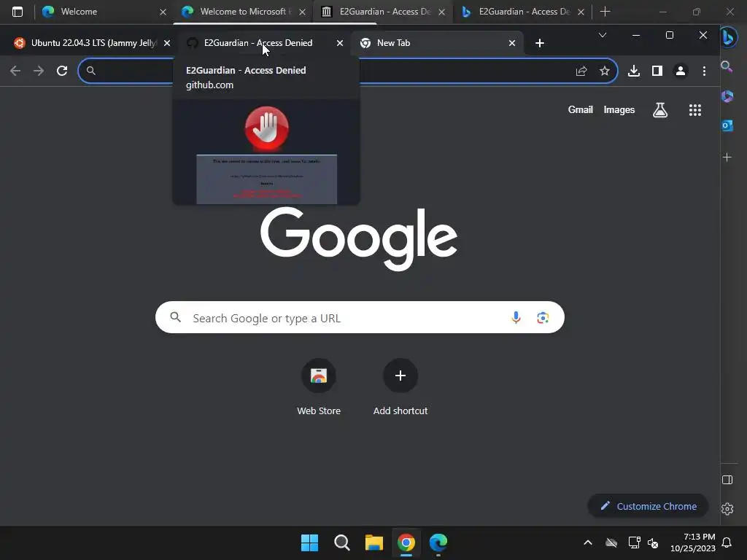The image size is (747, 560).
Task: Open File Explorer from the taskbar
Action: (374, 542)
